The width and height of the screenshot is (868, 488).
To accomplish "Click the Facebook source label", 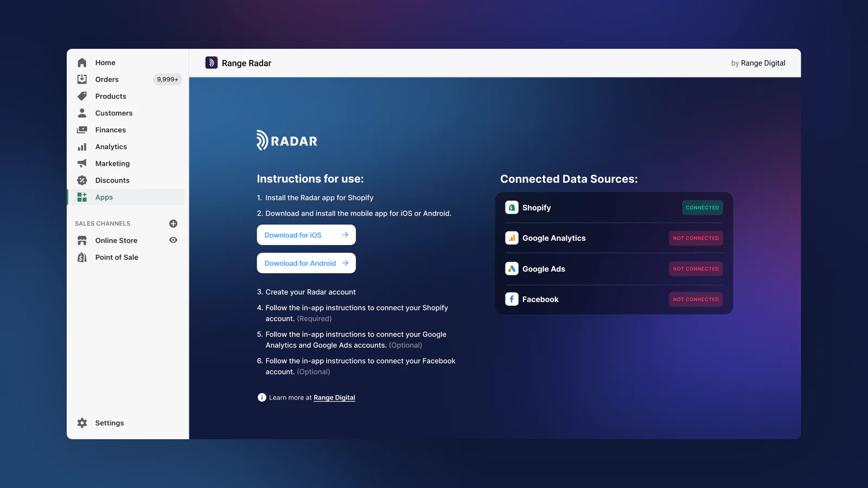I will [540, 299].
